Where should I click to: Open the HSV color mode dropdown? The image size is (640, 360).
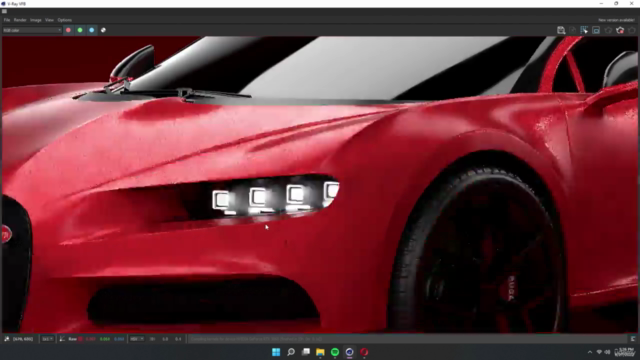(136, 339)
